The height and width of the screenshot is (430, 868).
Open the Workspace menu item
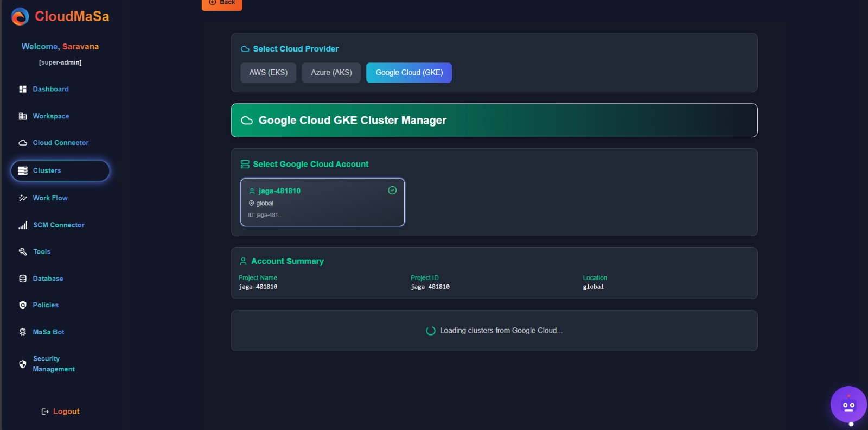[x=51, y=116]
